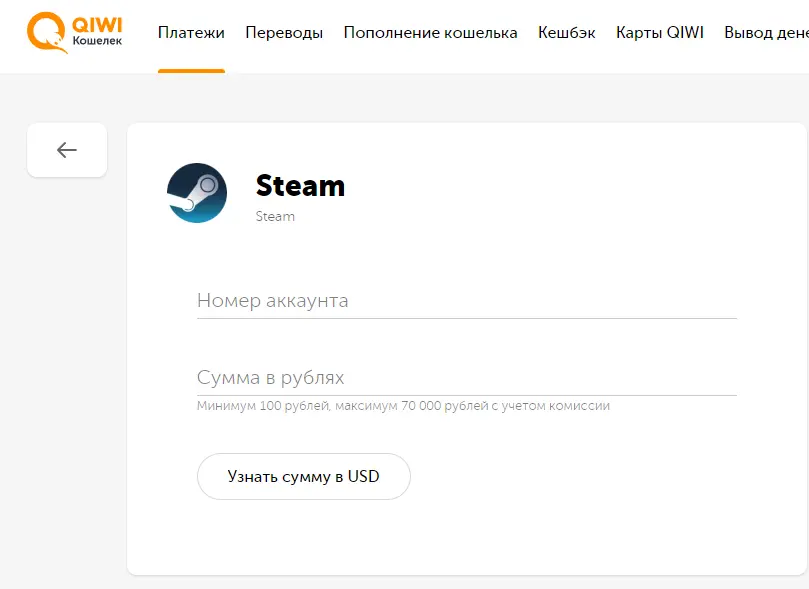The width and height of the screenshot is (809, 589).
Task: Open the Вывод денег tab
Action: [x=766, y=33]
